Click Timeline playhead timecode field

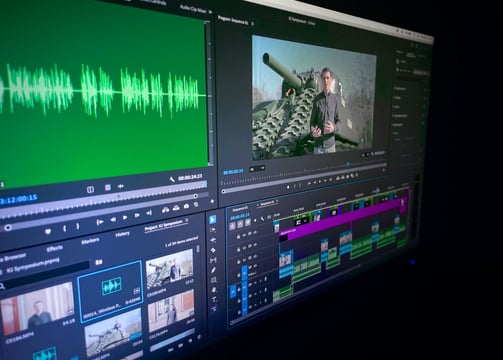pos(240,216)
